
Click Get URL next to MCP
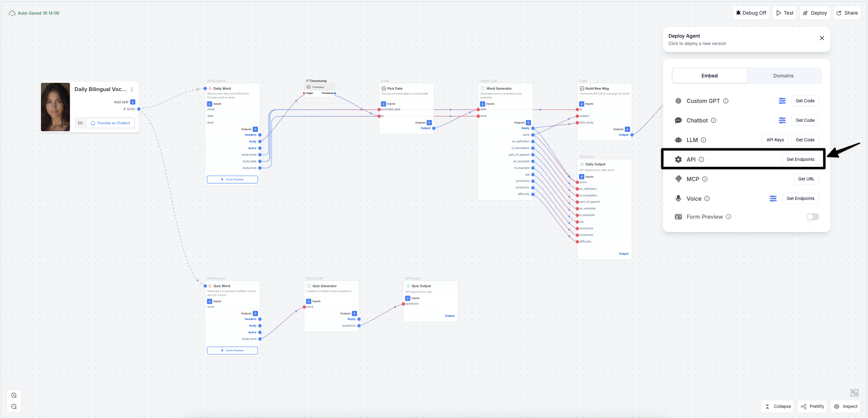(806, 179)
